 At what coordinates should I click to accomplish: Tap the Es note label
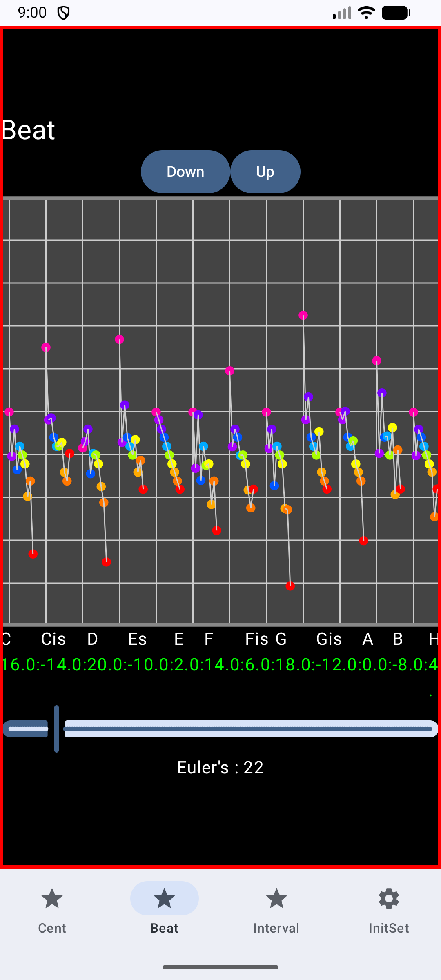tap(137, 639)
